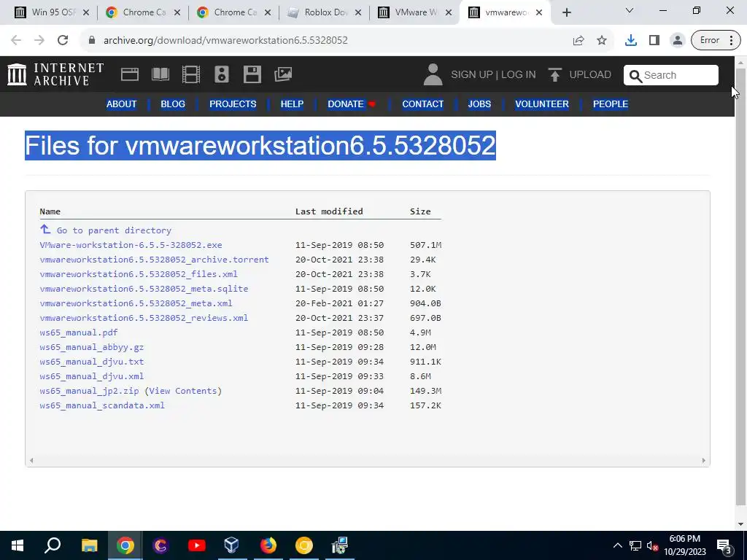Share this page via share icon
This screenshot has height=560, width=747.
[578, 40]
